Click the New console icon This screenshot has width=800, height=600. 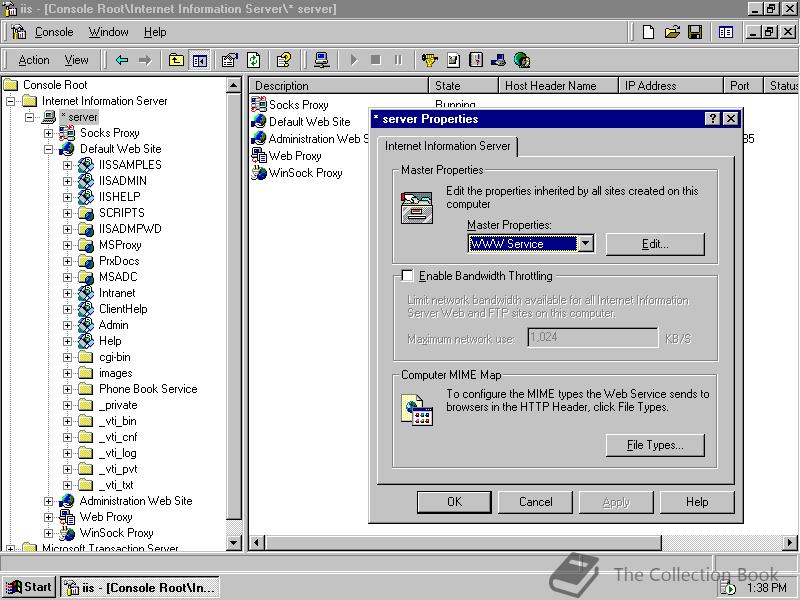[x=648, y=32]
